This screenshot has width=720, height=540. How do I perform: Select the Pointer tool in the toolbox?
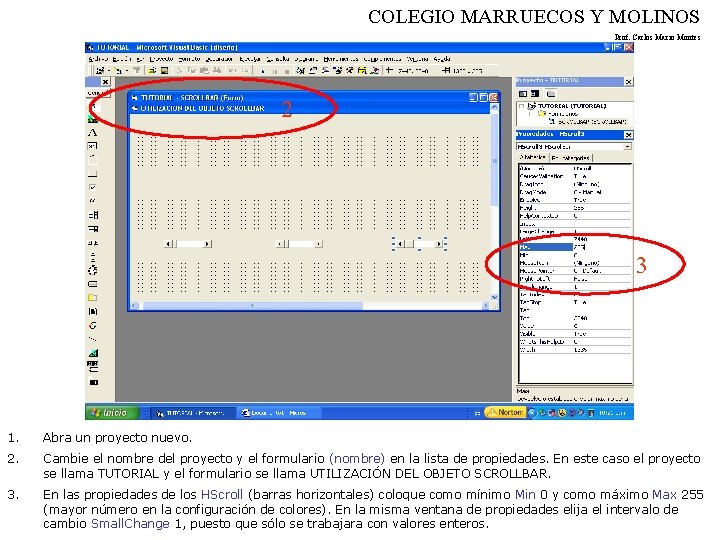click(x=93, y=107)
